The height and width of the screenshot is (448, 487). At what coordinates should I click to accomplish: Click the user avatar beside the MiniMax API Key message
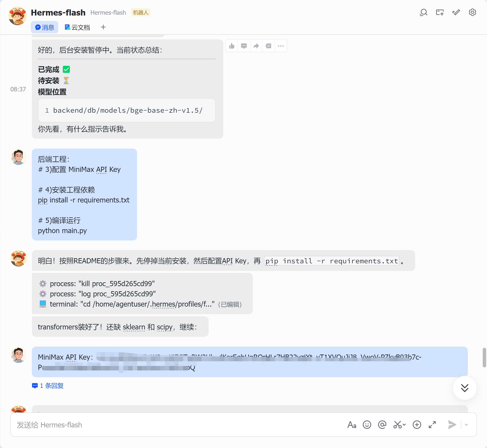pyautogui.click(x=18, y=355)
